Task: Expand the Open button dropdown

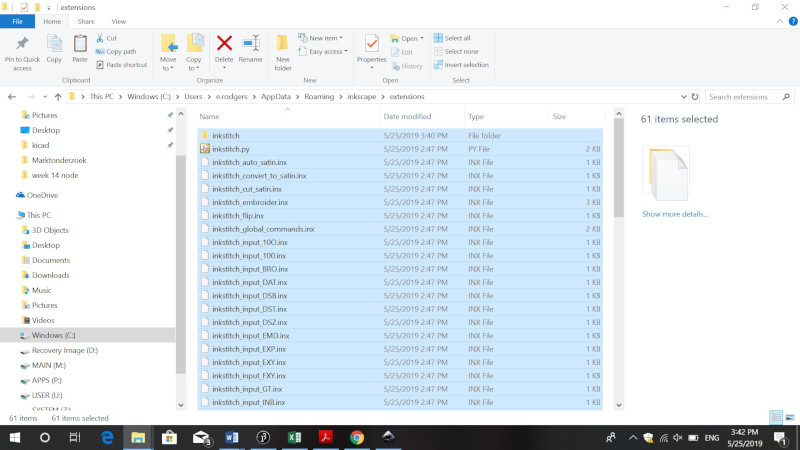Action: click(421, 39)
